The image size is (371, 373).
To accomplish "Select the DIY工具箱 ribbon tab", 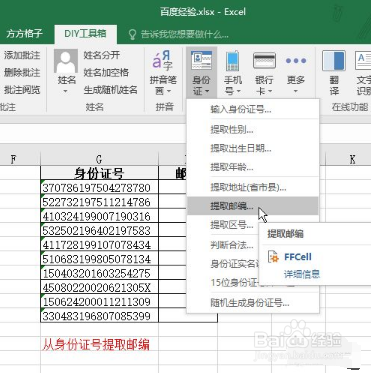I will click(x=85, y=33).
